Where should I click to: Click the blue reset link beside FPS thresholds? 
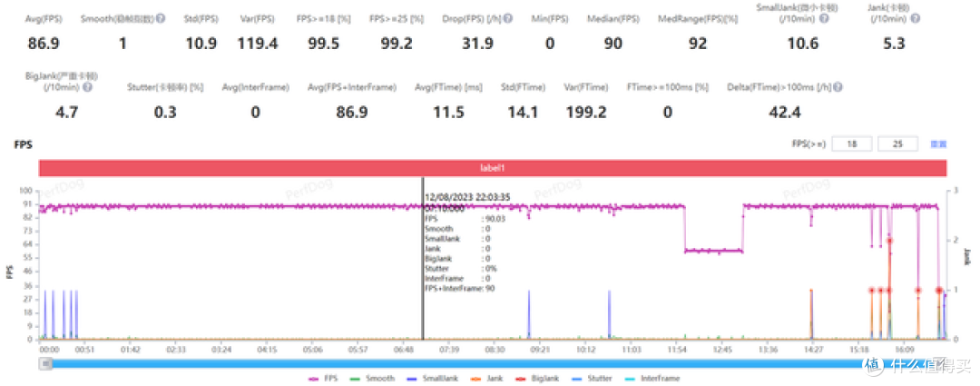938,144
